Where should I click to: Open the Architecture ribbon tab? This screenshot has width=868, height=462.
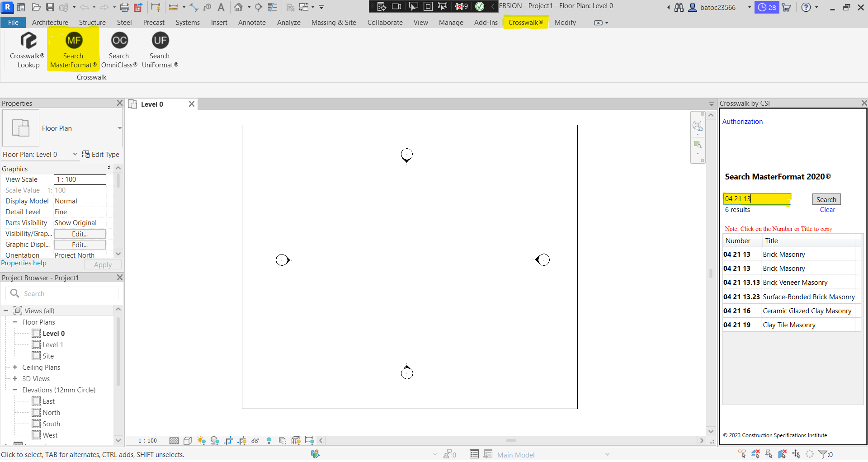point(50,23)
